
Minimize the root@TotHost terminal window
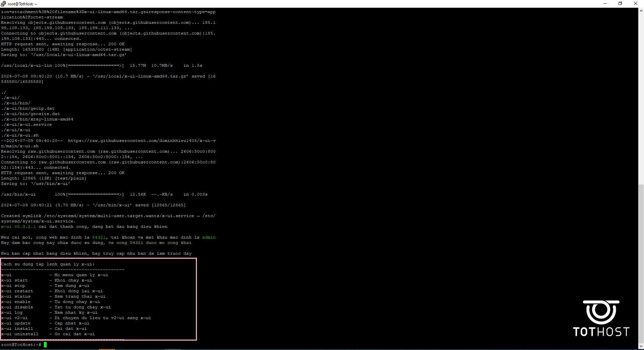coord(605,4)
